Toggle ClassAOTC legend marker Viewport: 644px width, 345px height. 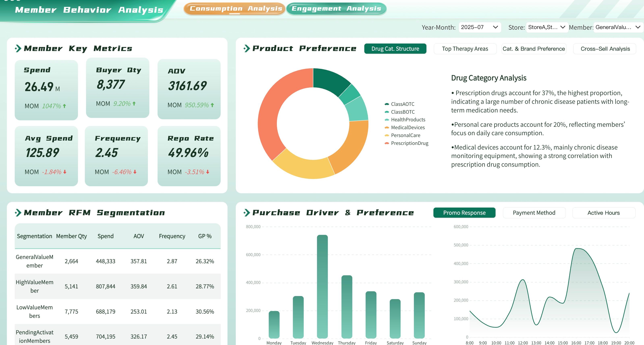pos(387,104)
